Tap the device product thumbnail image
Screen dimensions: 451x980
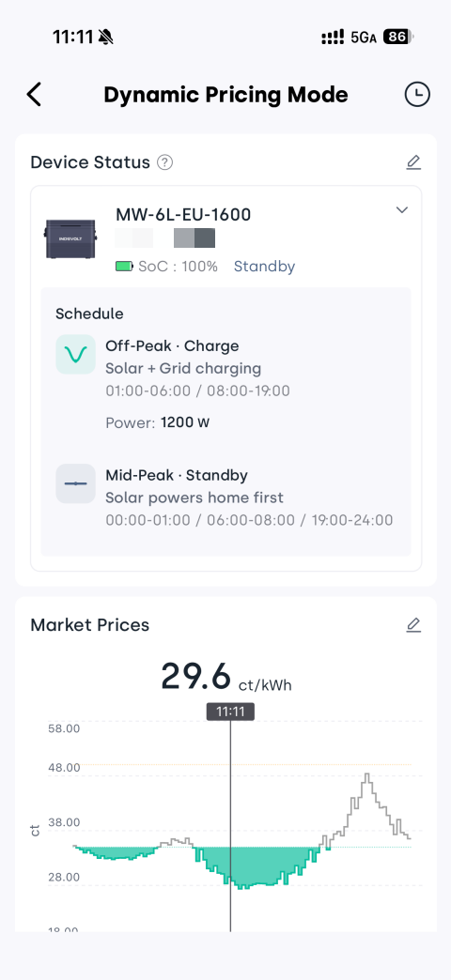pos(70,239)
